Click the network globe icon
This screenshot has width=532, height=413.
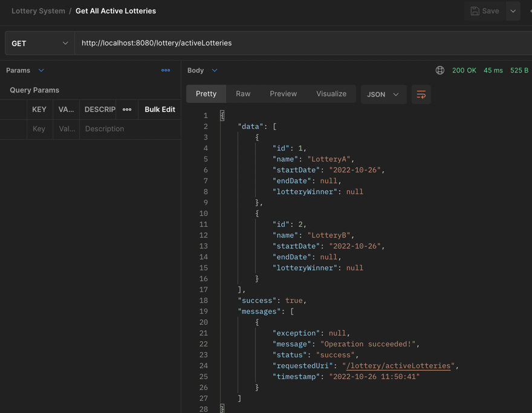tap(440, 70)
